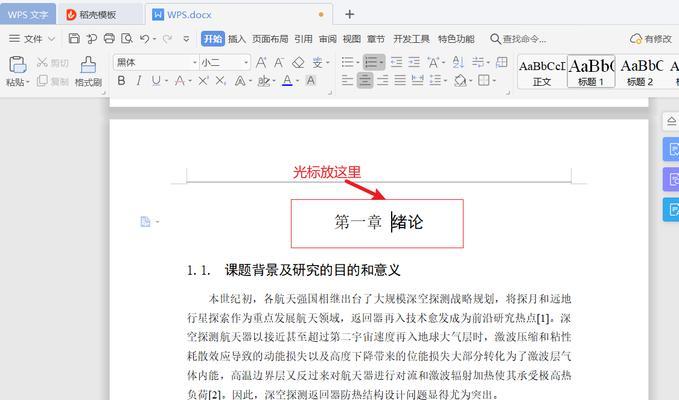The image size is (679, 400).
Task: Toggle the bulleted list button
Action: coord(348,62)
